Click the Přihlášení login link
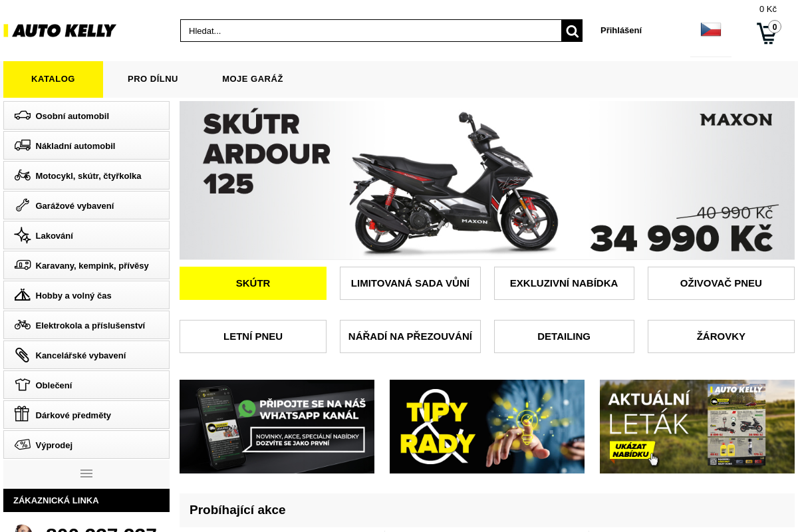This screenshot has width=798, height=532. (621, 31)
